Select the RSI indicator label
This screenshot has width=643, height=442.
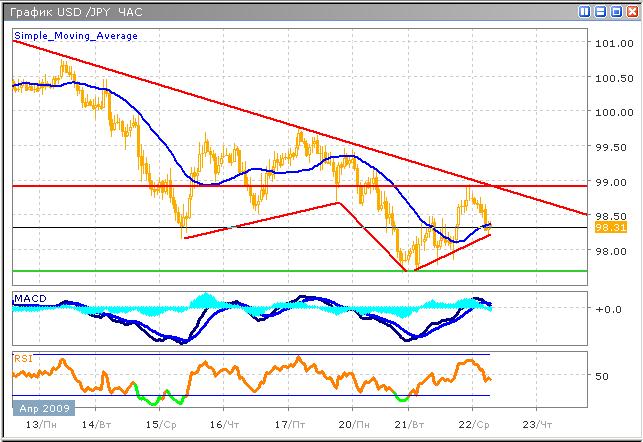pos(22,357)
